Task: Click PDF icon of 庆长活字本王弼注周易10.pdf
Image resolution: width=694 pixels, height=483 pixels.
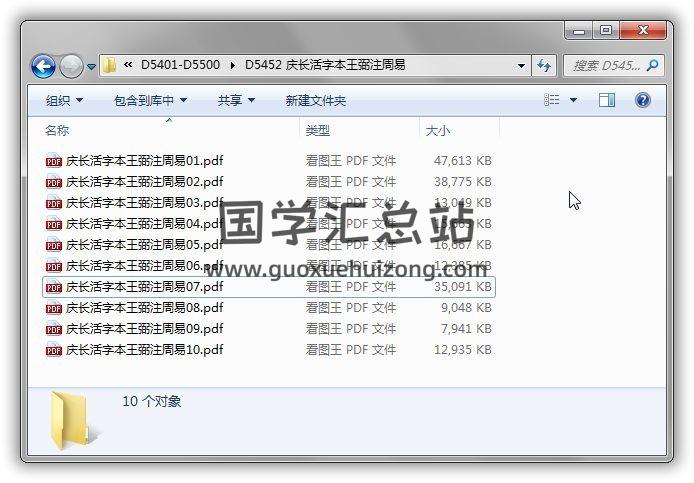Action: [x=54, y=350]
